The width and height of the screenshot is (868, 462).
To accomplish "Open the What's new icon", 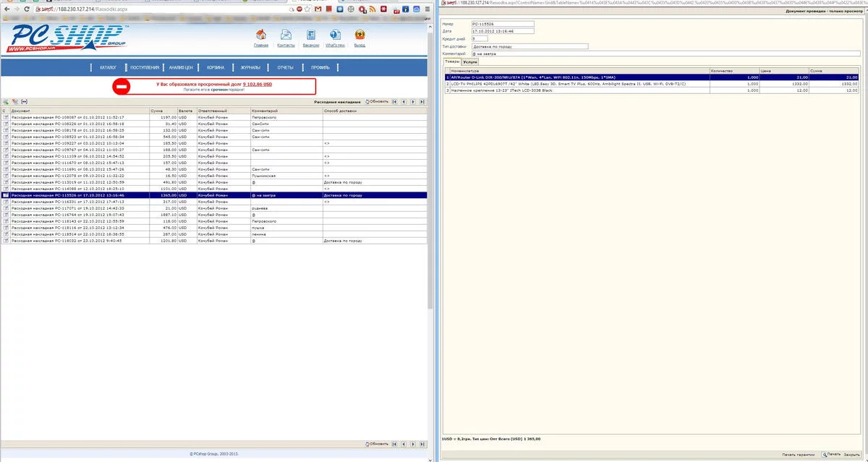I will (x=335, y=35).
